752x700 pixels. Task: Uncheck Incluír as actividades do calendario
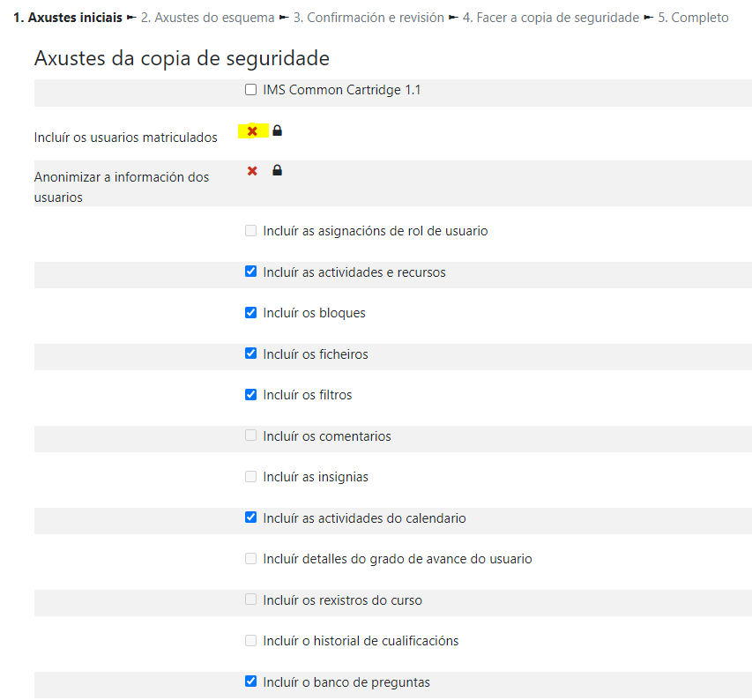[251, 518]
